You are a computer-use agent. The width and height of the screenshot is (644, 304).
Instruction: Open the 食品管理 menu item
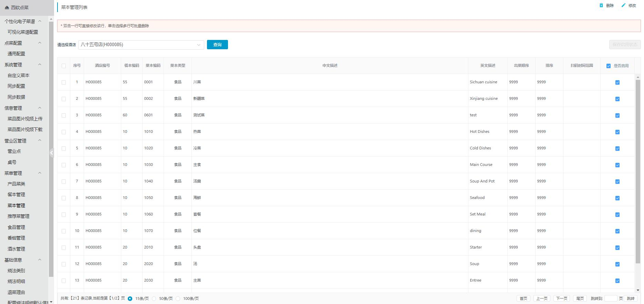coord(16,227)
